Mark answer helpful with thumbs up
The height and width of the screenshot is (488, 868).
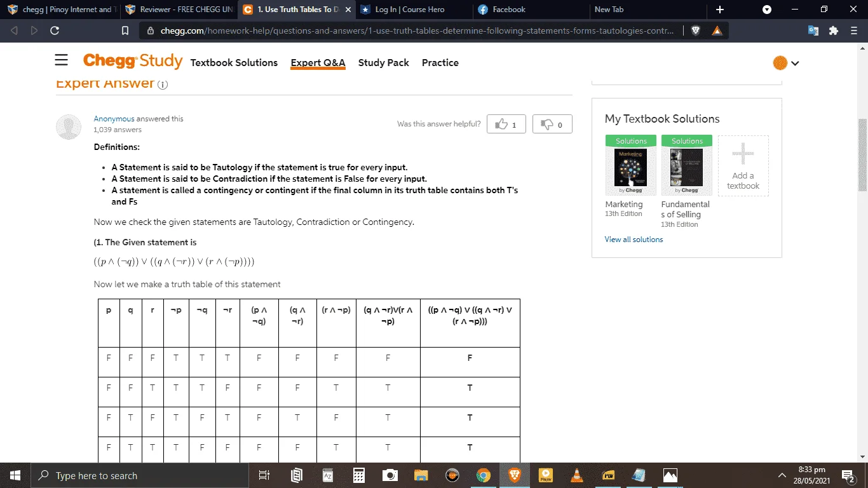coord(506,124)
